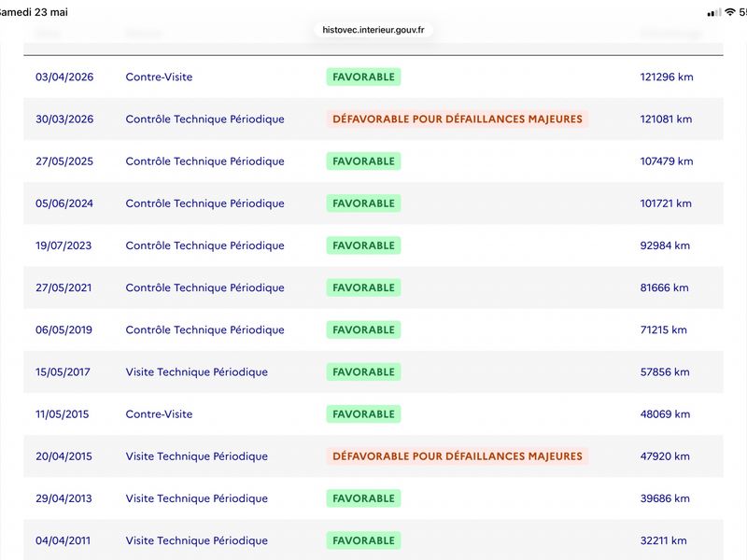Click DÉFAVORABLE POUR DÉFAILLANCES MAJEURES badge for 30/03/2026
This screenshot has height=560, width=747.
[x=458, y=119]
